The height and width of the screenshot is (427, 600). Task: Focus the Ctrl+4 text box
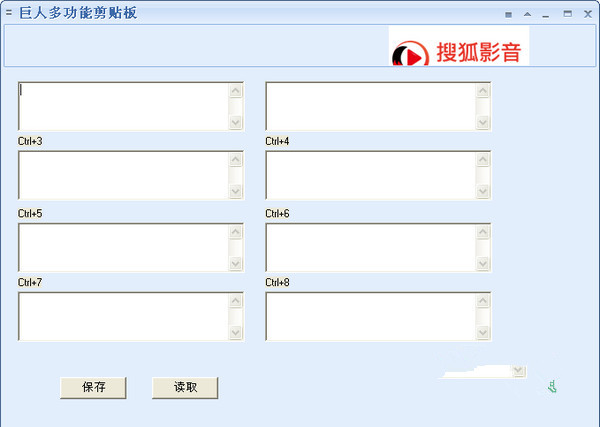tap(370, 175)
